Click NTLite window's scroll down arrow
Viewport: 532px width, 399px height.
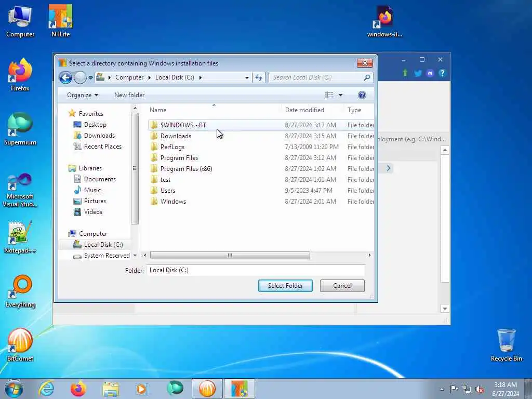point(445,309)
